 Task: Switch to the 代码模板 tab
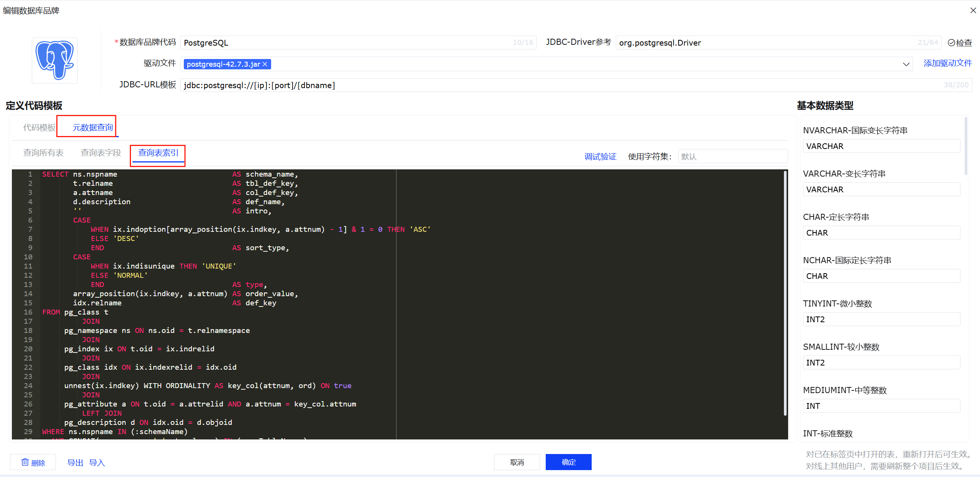(x=39, y=127)
